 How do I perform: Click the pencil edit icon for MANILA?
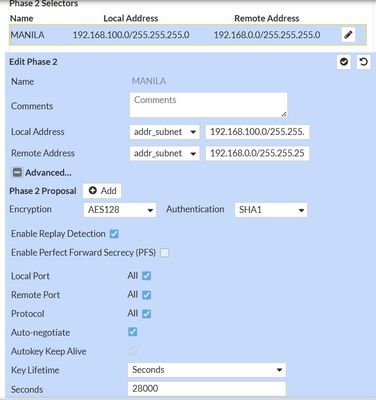(x=348, y=34)
